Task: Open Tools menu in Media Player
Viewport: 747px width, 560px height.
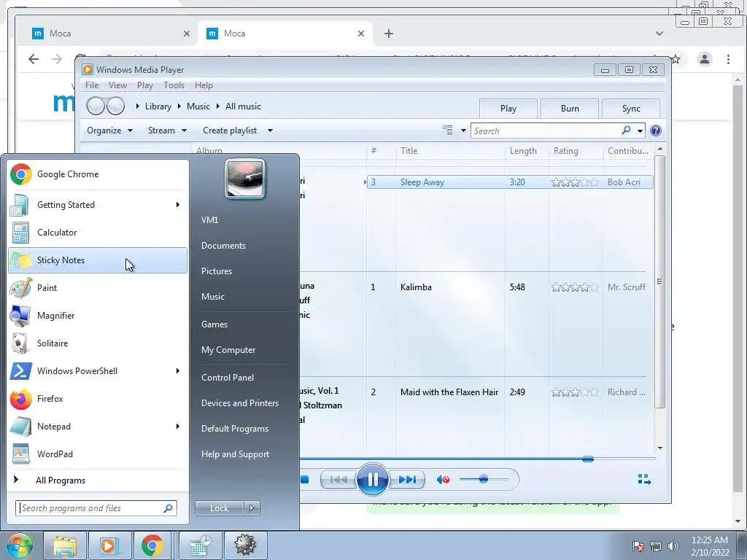Action: (174, 85)
